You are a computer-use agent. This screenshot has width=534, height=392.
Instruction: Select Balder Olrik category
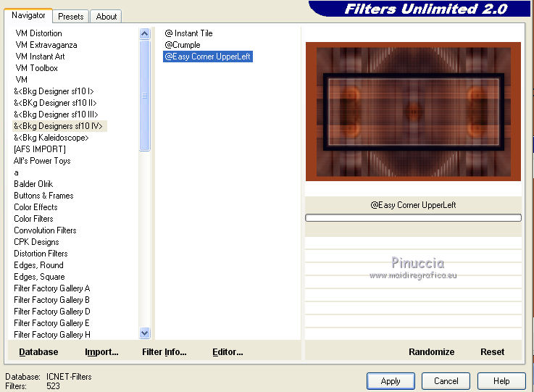33,184
